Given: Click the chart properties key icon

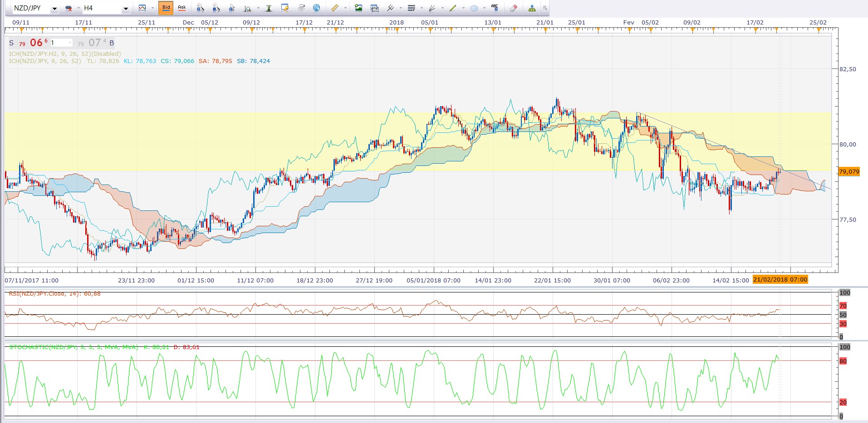Looking at the screenshot, I should pos(285,8).
